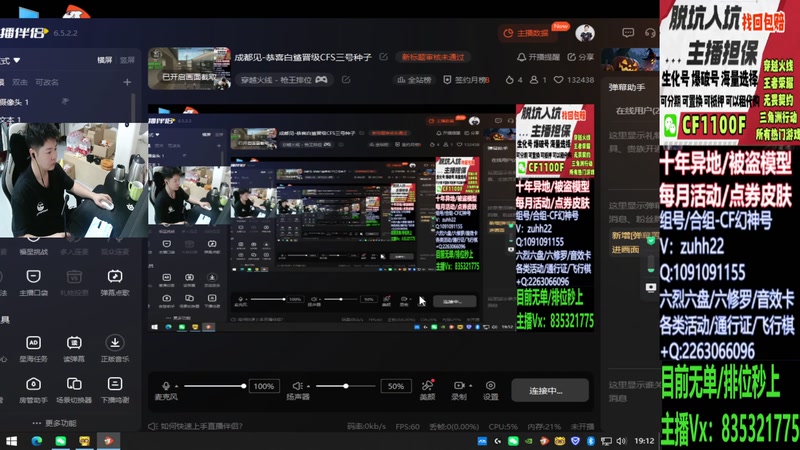
Task: Open the 房管助手 tool
Action: click(x=33, y=390)
